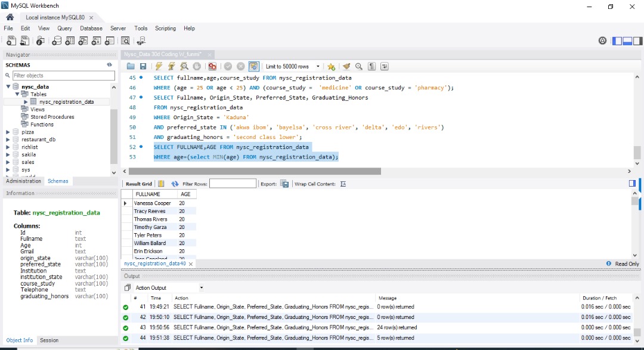Click the horizontal scrollbar of SQL editor
Image resolution: width=644 pixels, height=350 pixels.
(x=255, y=171)
